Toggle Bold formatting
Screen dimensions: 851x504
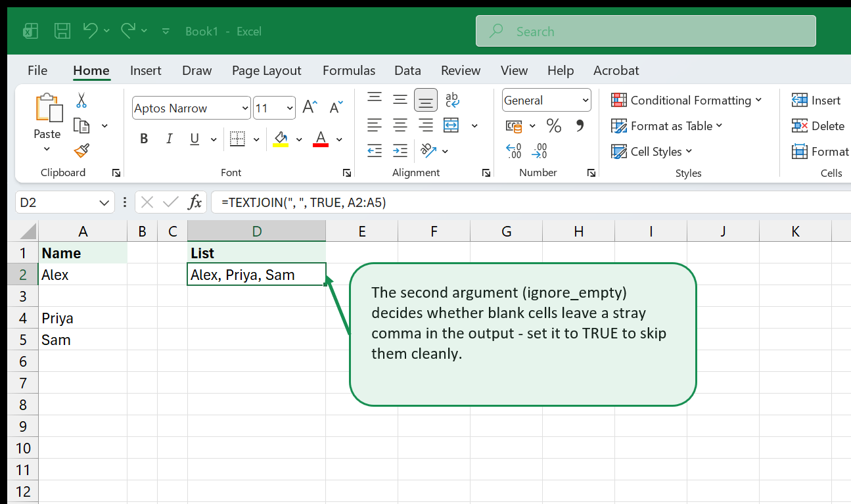[x=144, y=139]
